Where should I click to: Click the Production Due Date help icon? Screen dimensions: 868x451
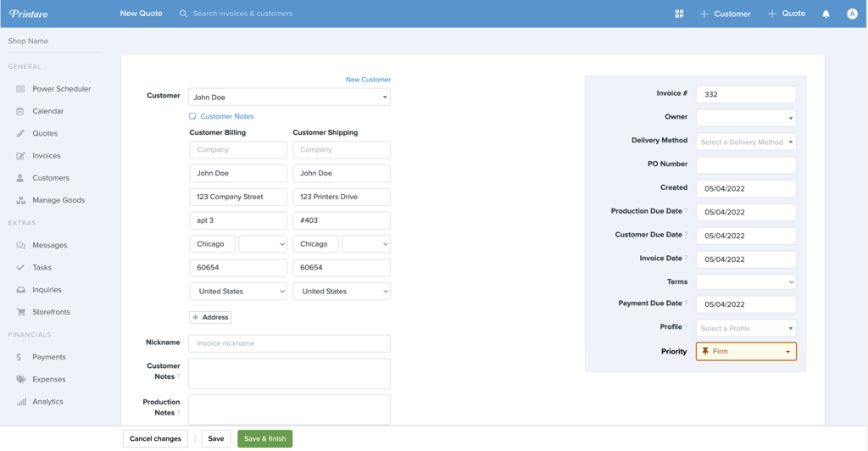[686, 211]
